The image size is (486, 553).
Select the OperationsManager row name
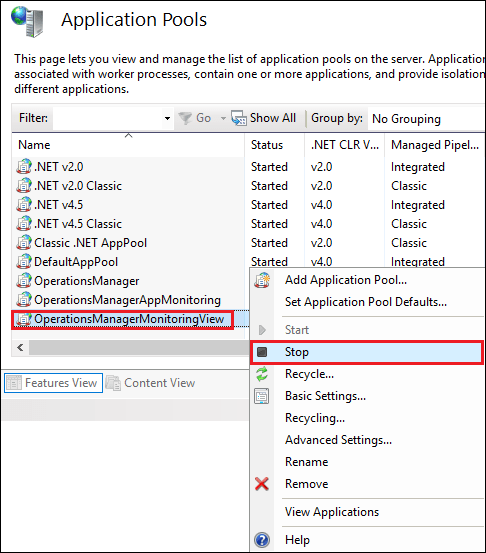[x=86, y=281]
